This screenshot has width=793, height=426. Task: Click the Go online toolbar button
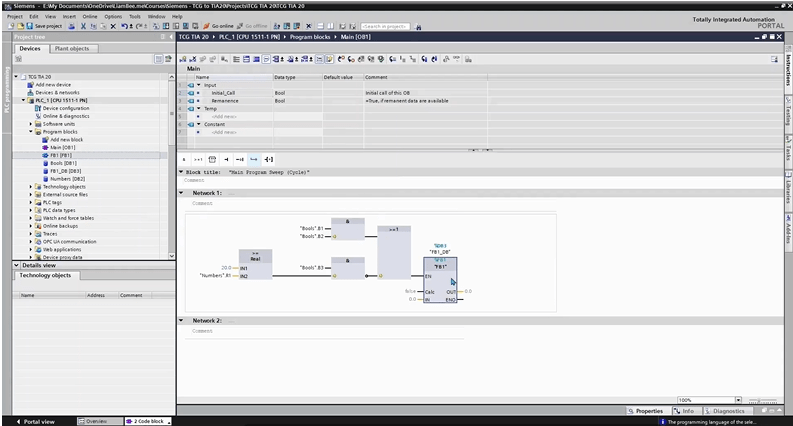[218, 26]
